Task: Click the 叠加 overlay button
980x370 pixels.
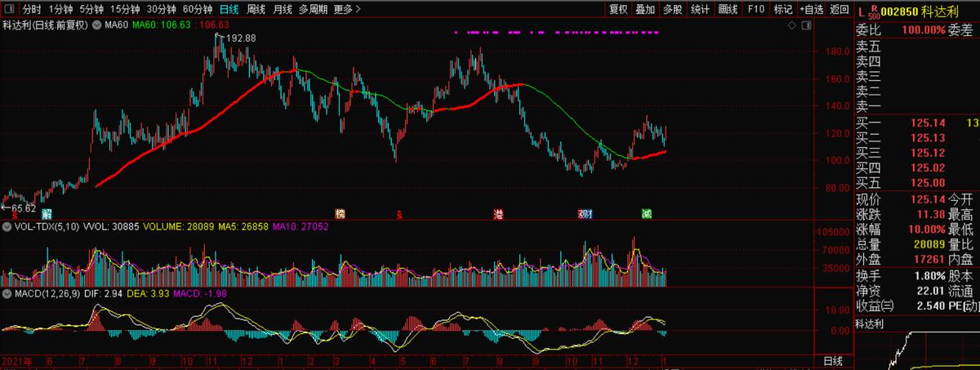Action: 645,10
